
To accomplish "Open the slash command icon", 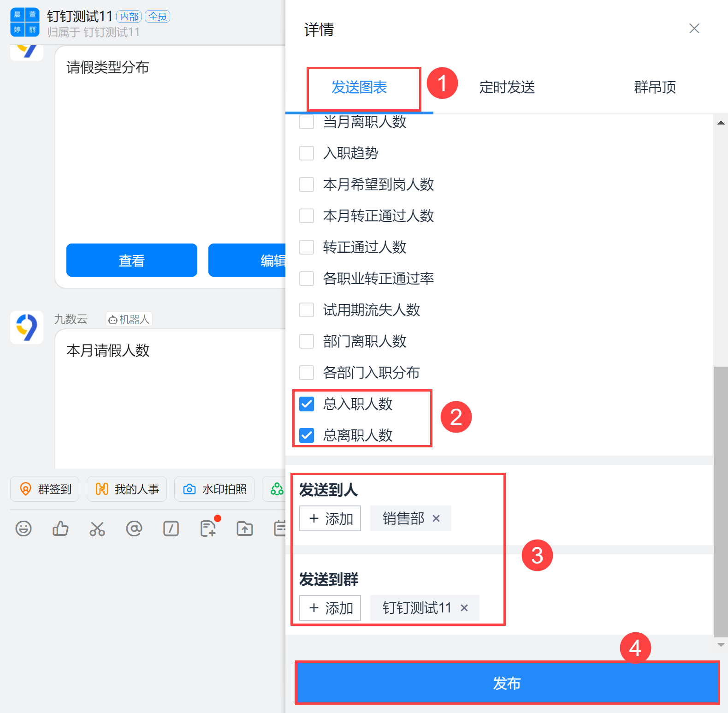I will (171, 528).
